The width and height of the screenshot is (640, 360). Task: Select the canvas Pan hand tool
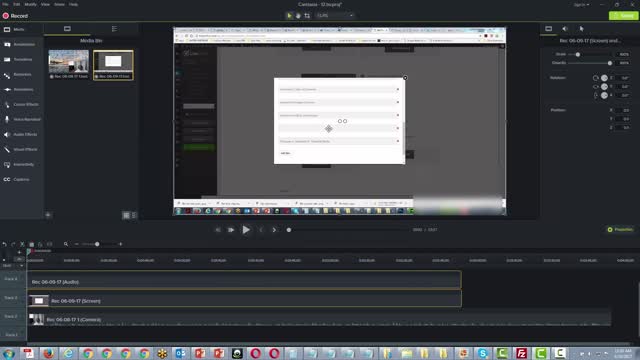point(298,16)
